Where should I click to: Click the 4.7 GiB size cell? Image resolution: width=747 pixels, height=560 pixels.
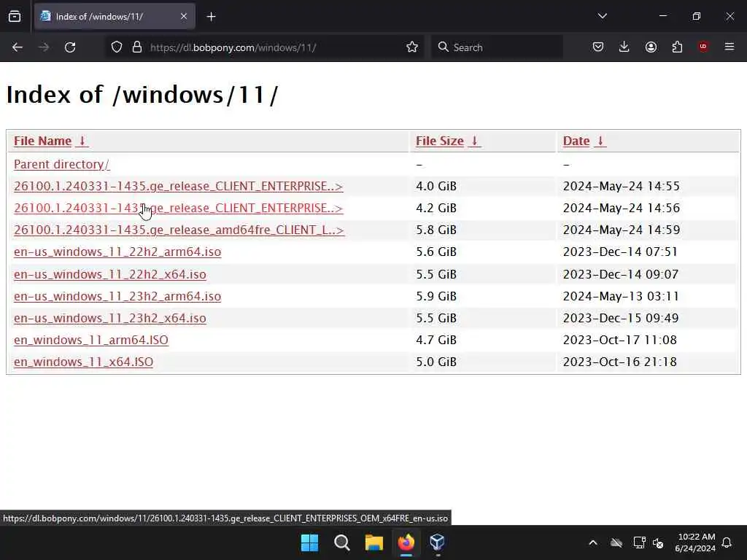[x=436, y=340]
